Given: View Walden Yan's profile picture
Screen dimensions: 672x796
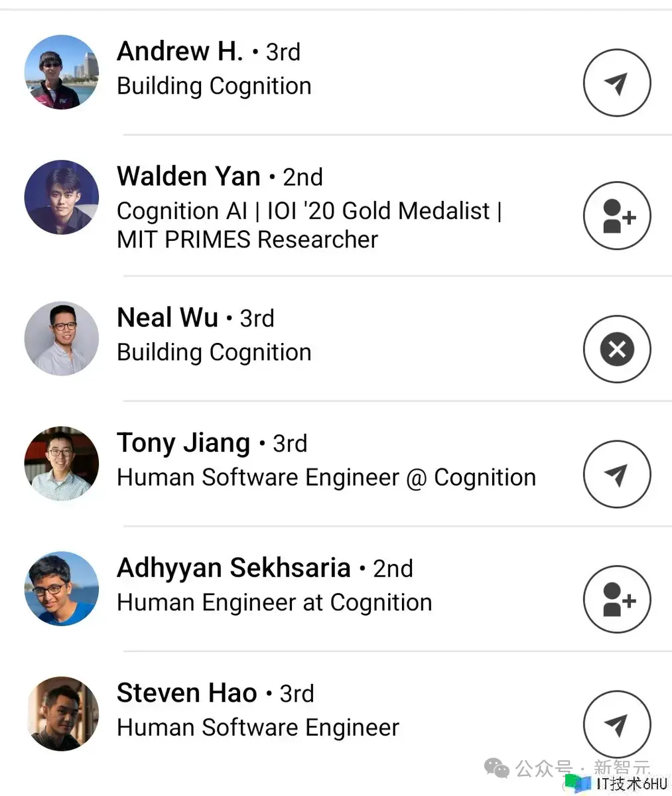Looking at the screenshot, I should (61, 197).
